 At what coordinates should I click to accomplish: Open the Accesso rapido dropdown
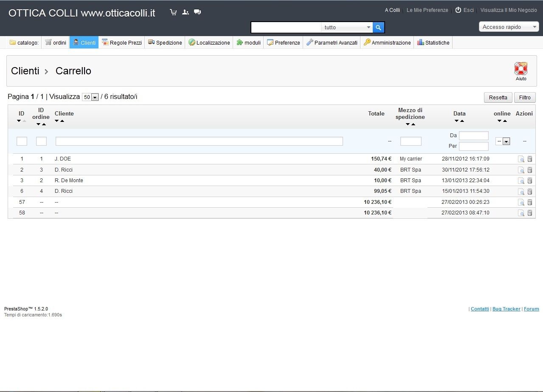(x=509, y=27)
